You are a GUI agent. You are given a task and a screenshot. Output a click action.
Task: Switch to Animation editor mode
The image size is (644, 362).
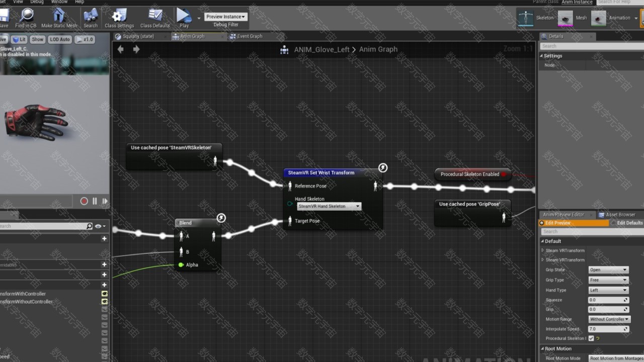click(611, 18)
